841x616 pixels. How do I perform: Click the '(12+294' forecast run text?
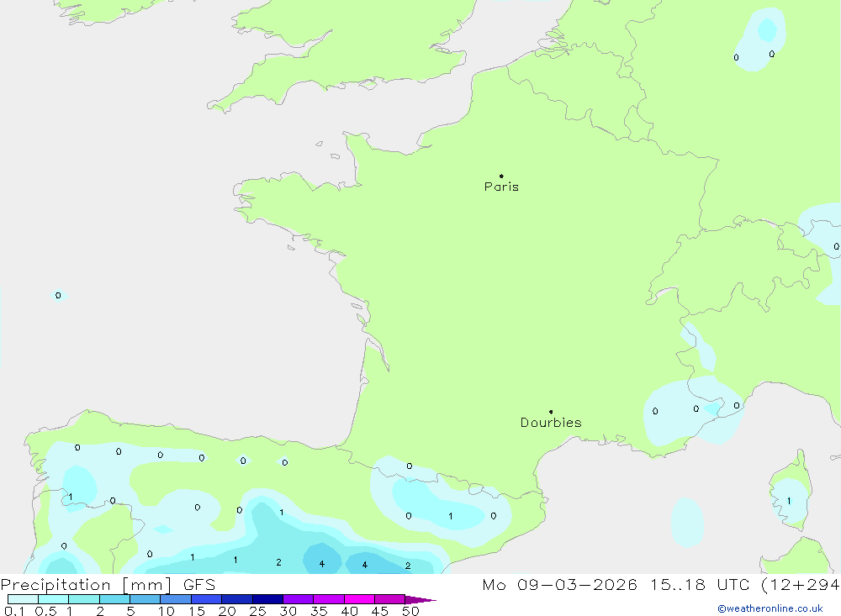[801, 585]
